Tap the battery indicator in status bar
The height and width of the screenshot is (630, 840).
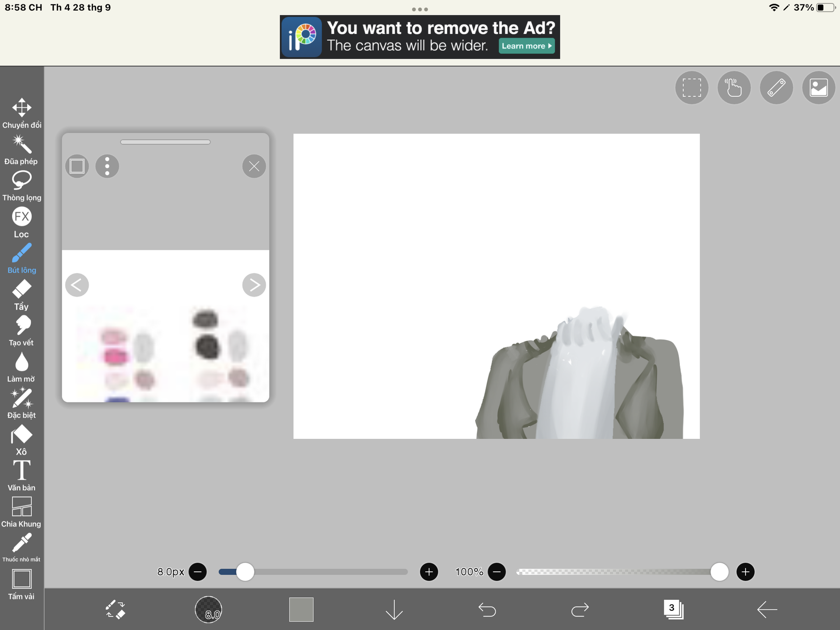coord(826,7)
